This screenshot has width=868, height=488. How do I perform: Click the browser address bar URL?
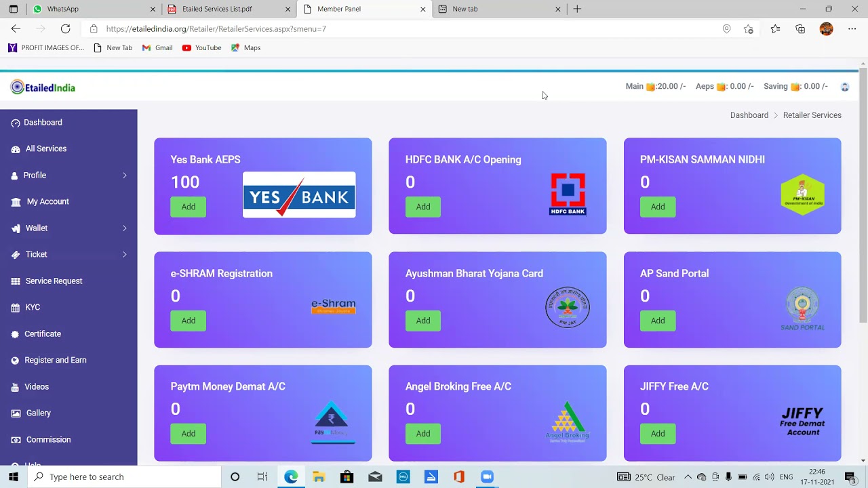tap(216, 29)
